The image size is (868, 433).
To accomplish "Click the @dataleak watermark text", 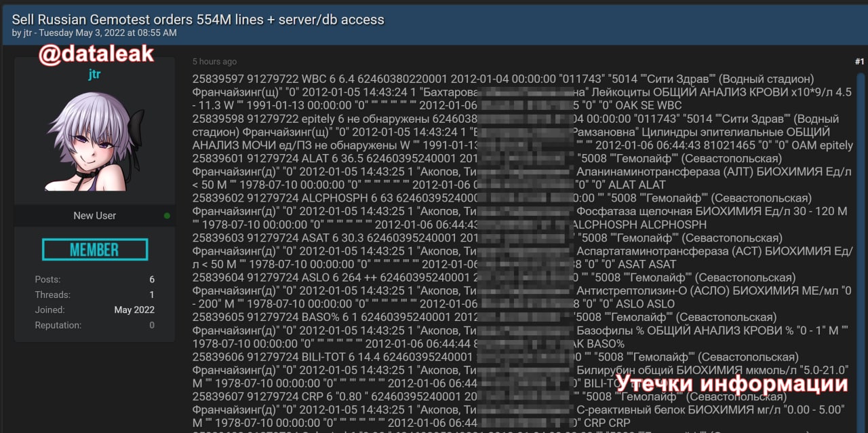I will [x=96, y=54].
